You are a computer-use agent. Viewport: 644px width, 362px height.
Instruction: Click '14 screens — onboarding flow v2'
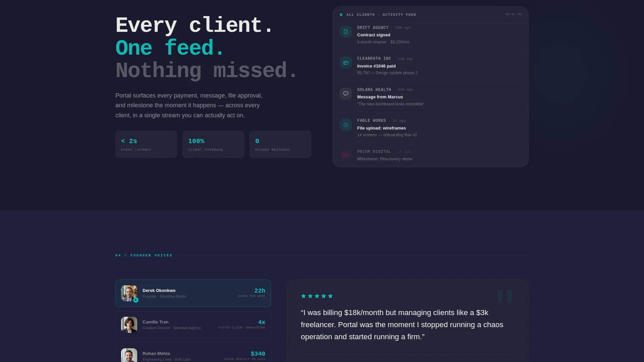point(387,135)
